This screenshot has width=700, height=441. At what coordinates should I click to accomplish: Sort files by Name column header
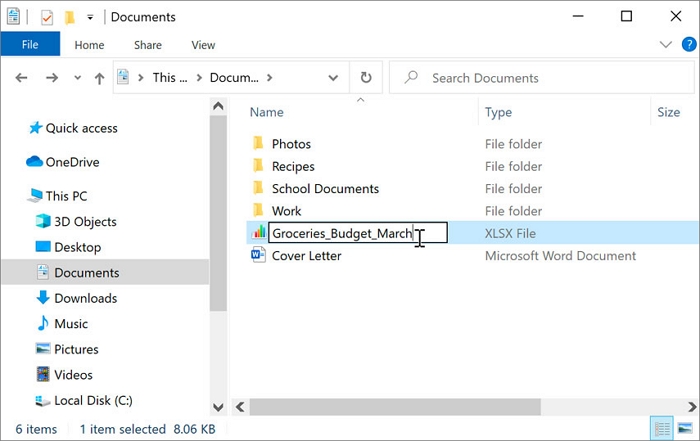(x=267, y=112)
